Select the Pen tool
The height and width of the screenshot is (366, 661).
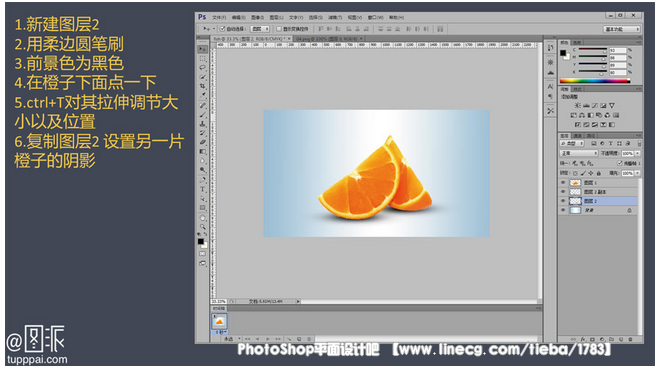click(x=203, y=180)
